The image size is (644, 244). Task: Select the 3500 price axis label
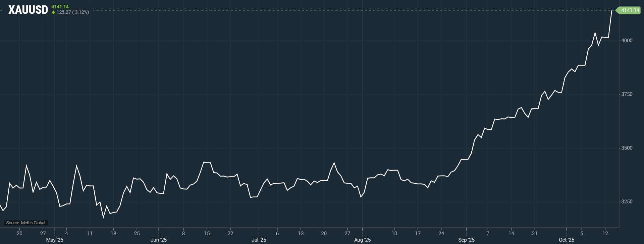pos(627,148)
